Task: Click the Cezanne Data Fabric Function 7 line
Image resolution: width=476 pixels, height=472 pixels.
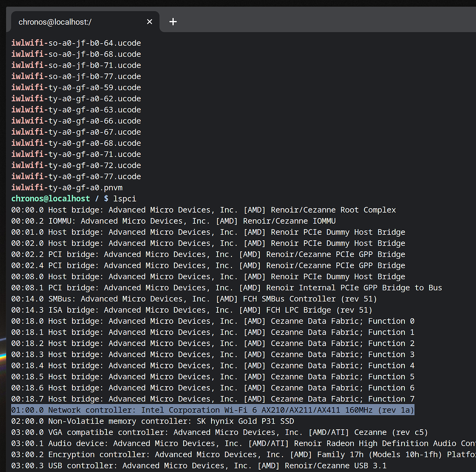Action: (x=212, y=399)
